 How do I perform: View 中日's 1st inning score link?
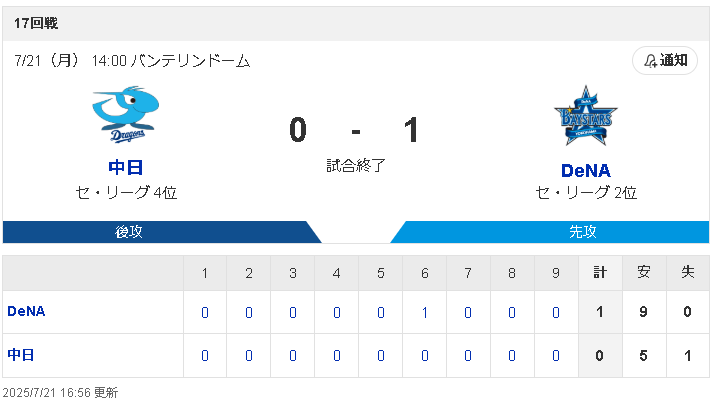205,356
